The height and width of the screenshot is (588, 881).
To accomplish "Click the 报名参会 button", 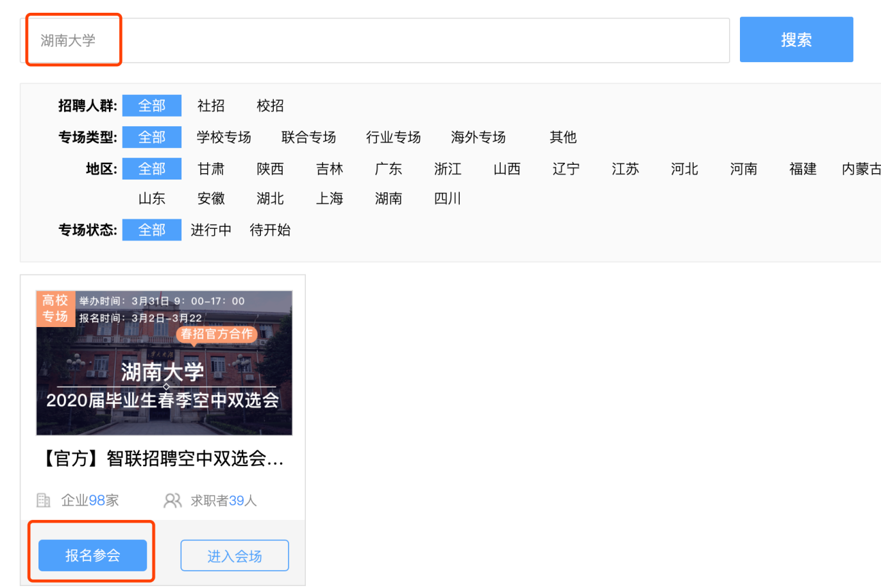I will click(93, 555).
